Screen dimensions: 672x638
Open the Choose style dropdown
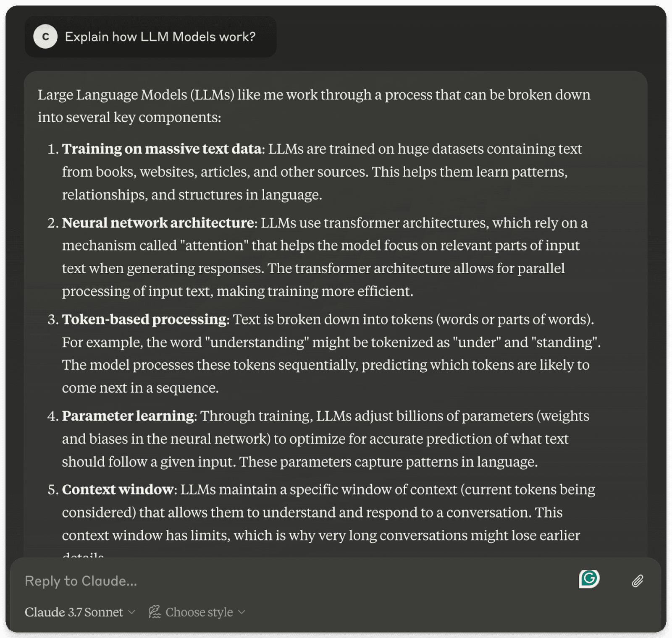[199, 612]
